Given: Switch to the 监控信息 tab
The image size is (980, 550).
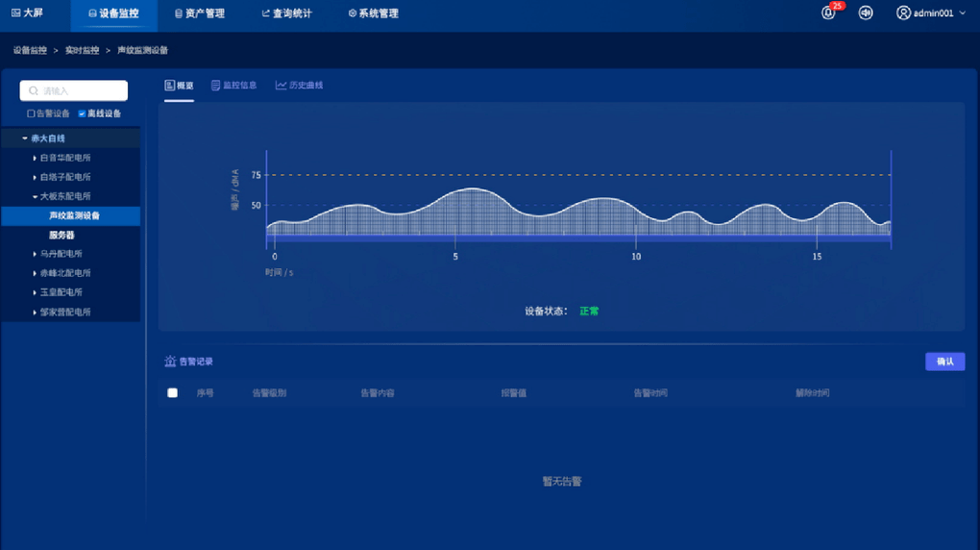Looking at the screenshot, I should [x=233, y=86].
